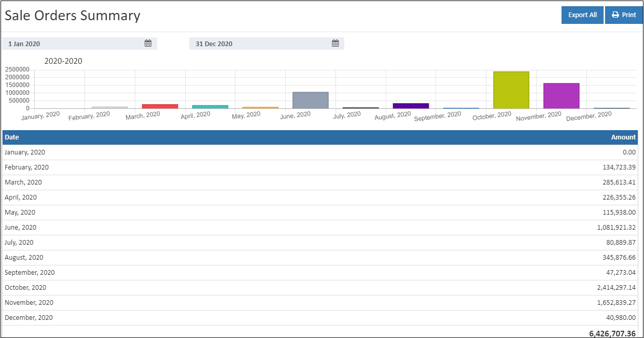Sort by the Date column header
The height and width of the screenshot is (338, 644).
[12, 137]
